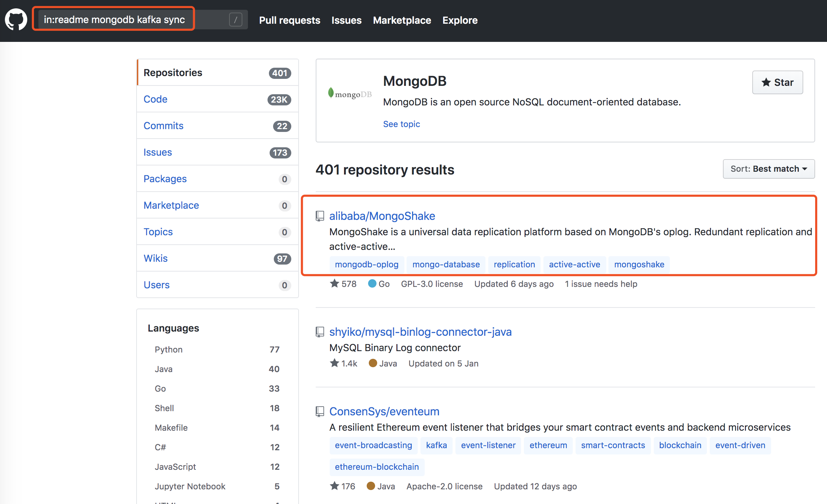
Task: Select Topics results filter
Action: (x=218, y=232)
